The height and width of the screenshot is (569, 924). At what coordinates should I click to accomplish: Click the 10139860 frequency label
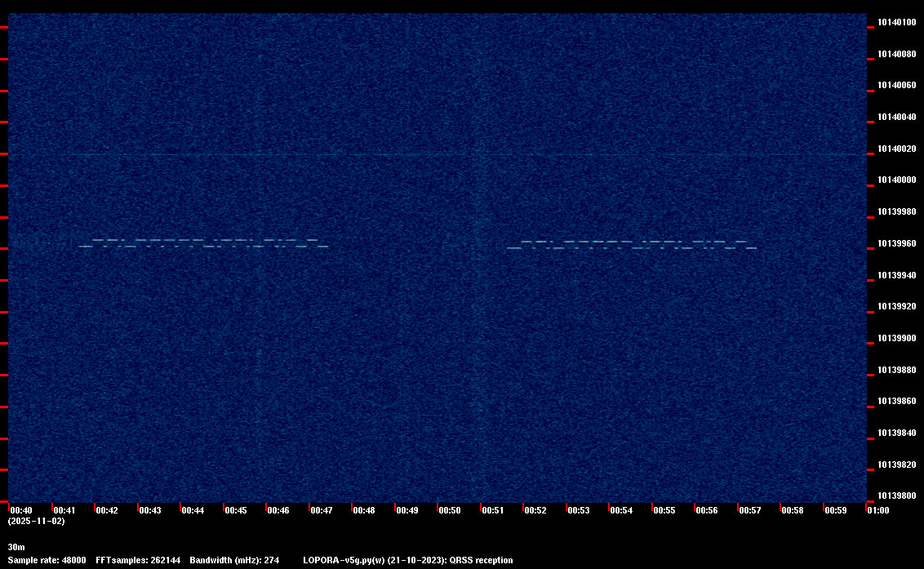(x=897, y=402)
